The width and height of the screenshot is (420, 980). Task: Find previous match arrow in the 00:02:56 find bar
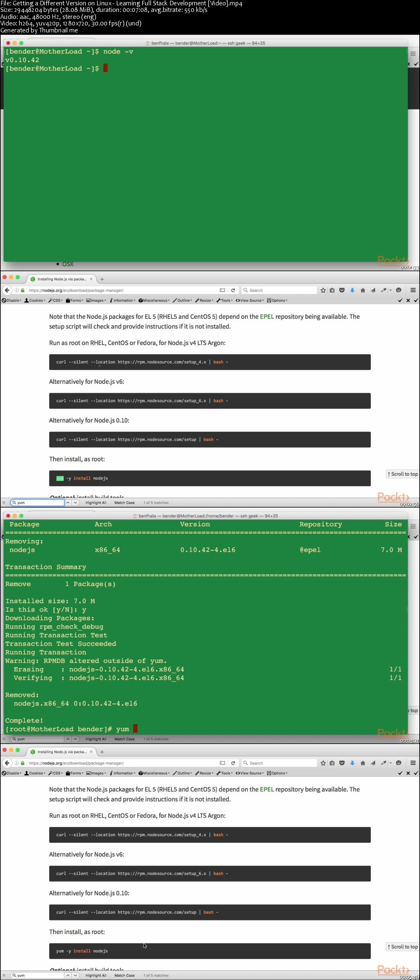point(68,502)
